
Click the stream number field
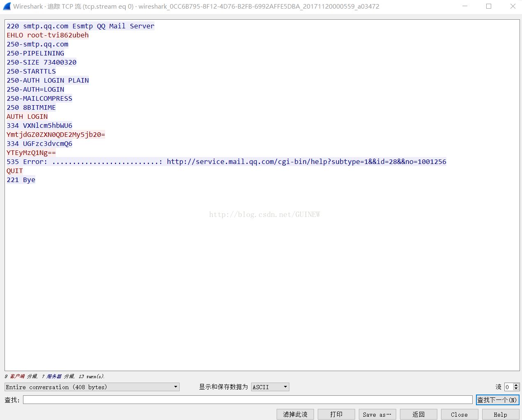pos(509,387)
